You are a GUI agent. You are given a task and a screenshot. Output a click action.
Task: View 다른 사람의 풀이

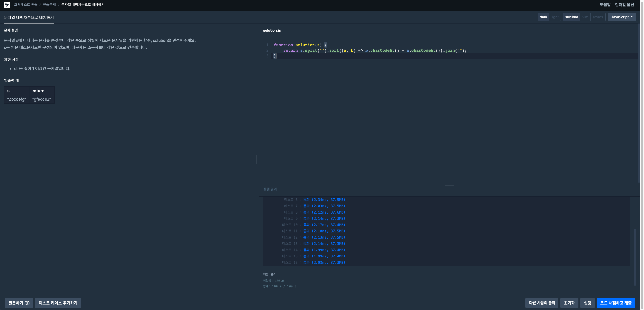click(542, 303)
